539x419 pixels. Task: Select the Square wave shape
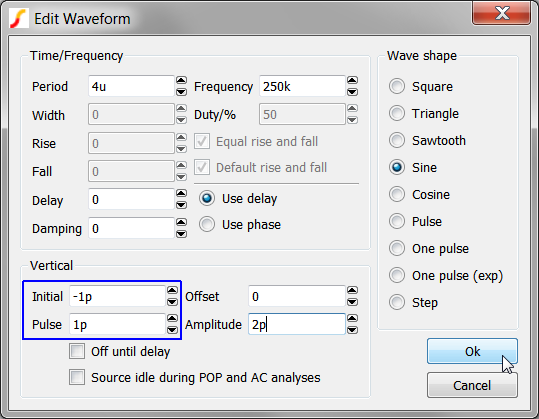[x=421, y=86]
